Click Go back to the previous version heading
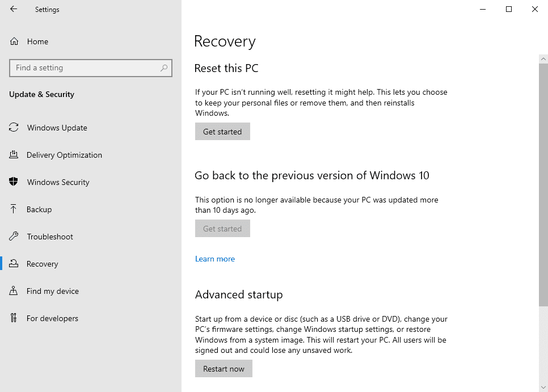This screenshot has height=392, width=548. point(312,175)
